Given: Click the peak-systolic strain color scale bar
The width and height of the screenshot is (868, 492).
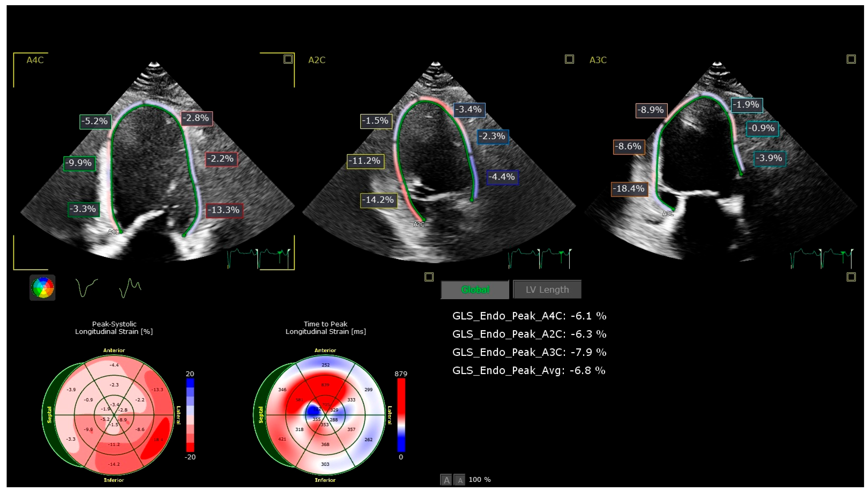Looking at the screenshot, I should (x=190, y=415).
